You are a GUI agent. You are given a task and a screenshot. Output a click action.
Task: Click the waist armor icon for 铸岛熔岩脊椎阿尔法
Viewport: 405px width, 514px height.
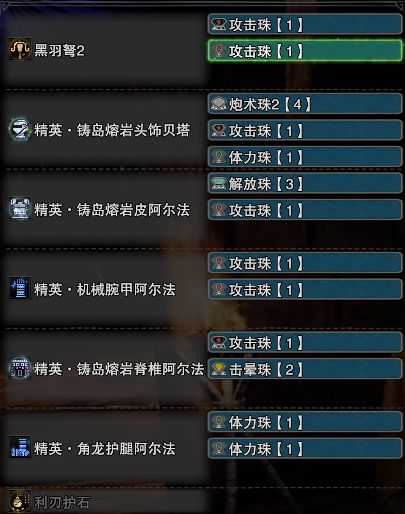pos(20,368)
